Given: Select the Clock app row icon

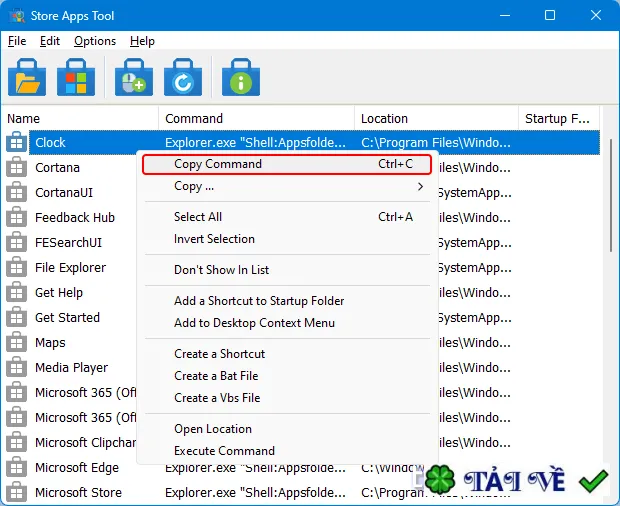Looking at the screenshot, I should pos(16,142).
